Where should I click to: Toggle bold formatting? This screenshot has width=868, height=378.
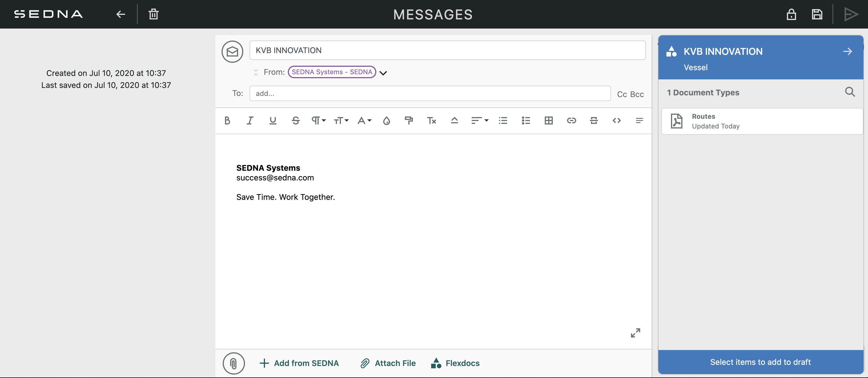(227, 120)
